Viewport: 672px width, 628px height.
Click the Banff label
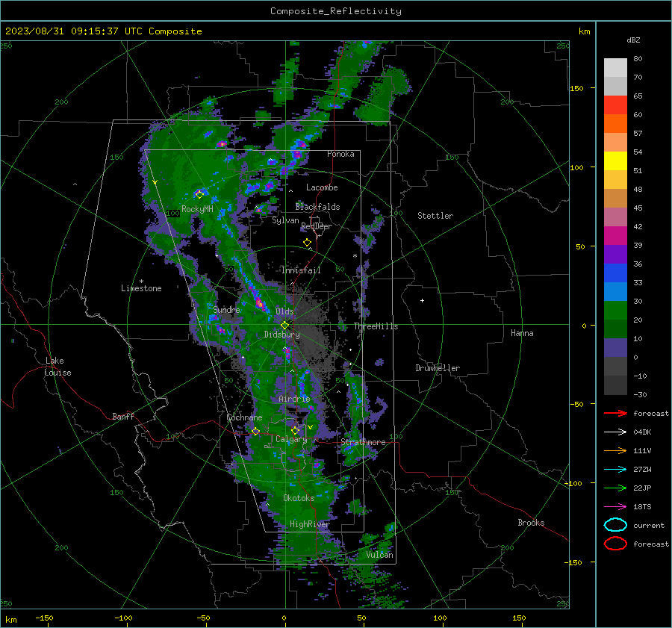[123, 416]
